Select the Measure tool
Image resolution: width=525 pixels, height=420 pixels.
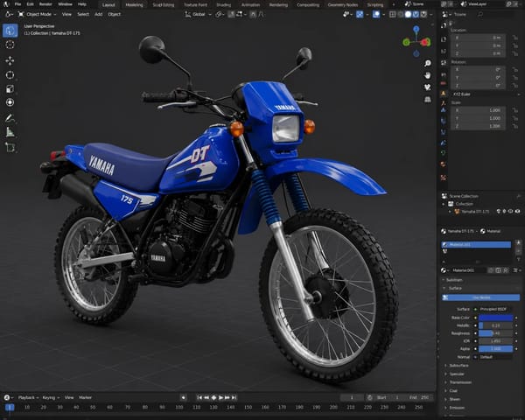tap(10, 133)
